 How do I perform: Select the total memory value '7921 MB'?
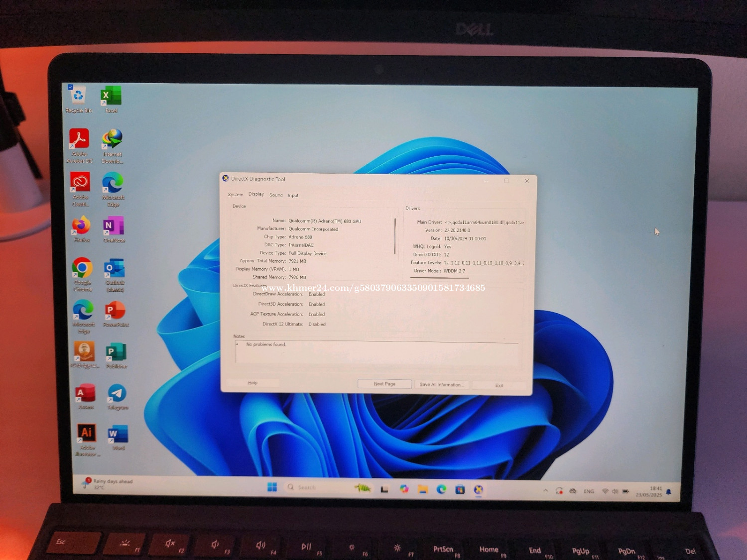tap(297, 261)
